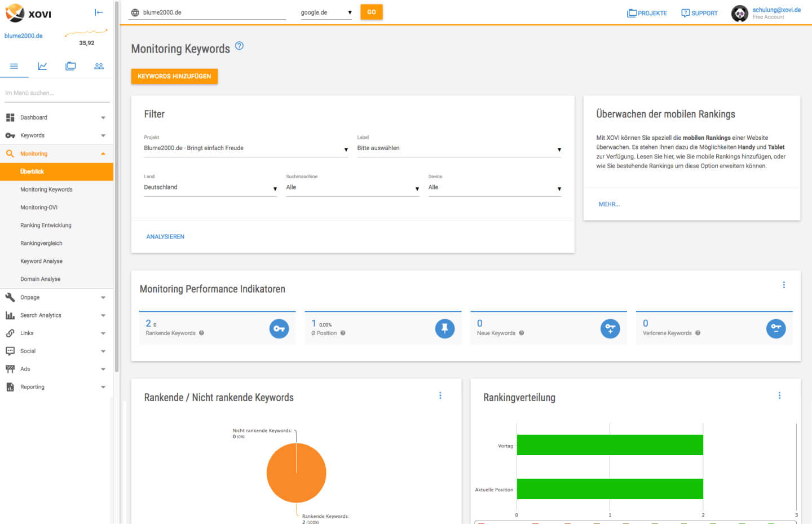Open the hamburger list menu tab
Screen dimensions: 812x524
pos(14,66)
